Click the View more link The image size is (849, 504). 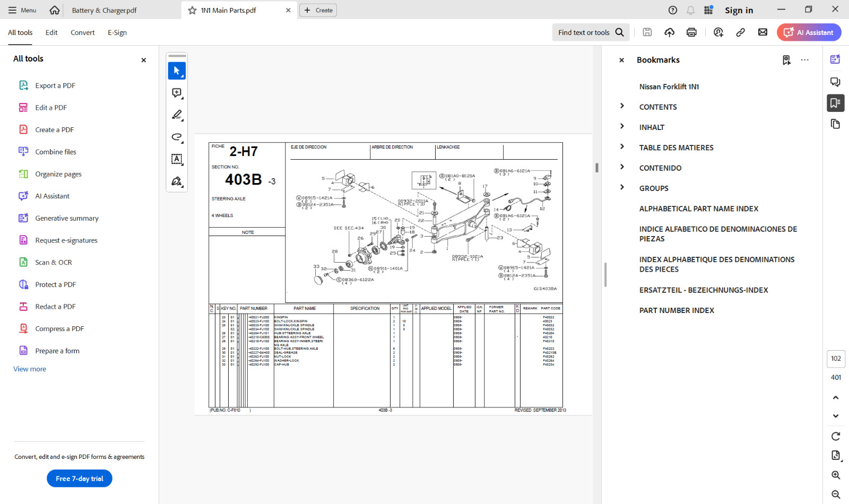pyautogui.click(x=30, y=369)
